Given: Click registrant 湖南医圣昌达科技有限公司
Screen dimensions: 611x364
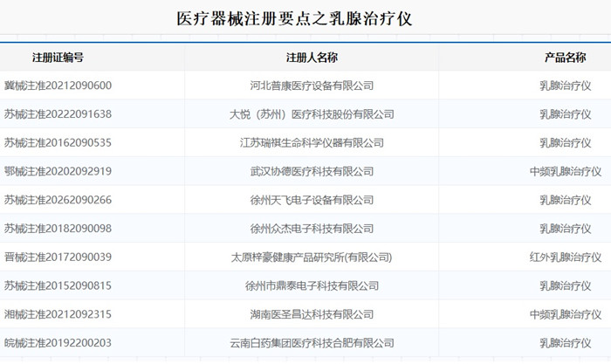Looking at the screenshot, I should point(312,314).
